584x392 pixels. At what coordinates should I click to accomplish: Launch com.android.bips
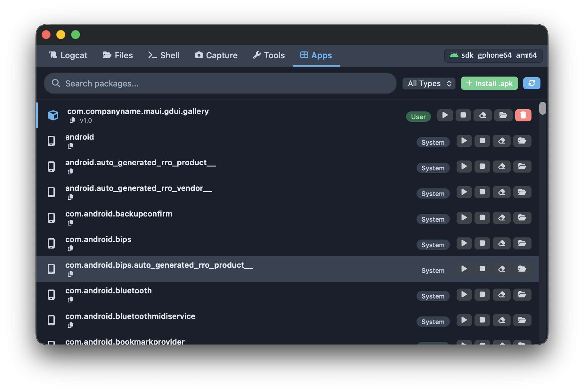pos(464,243)
